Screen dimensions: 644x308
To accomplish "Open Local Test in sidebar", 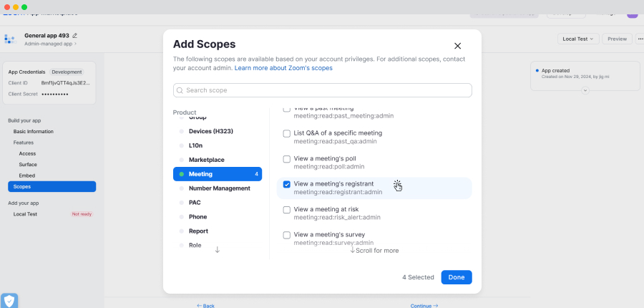I will pos(25,214).
